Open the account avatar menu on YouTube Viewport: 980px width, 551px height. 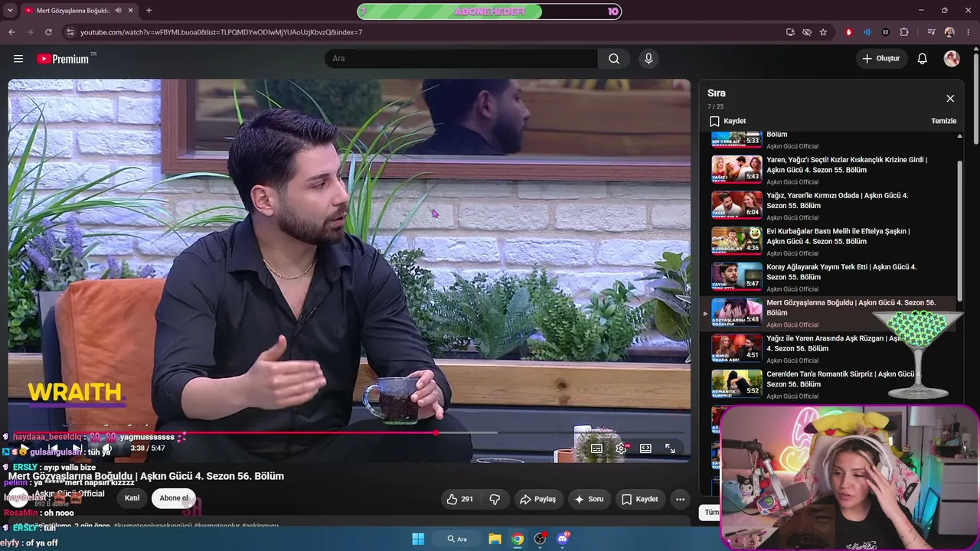[952, 59]
